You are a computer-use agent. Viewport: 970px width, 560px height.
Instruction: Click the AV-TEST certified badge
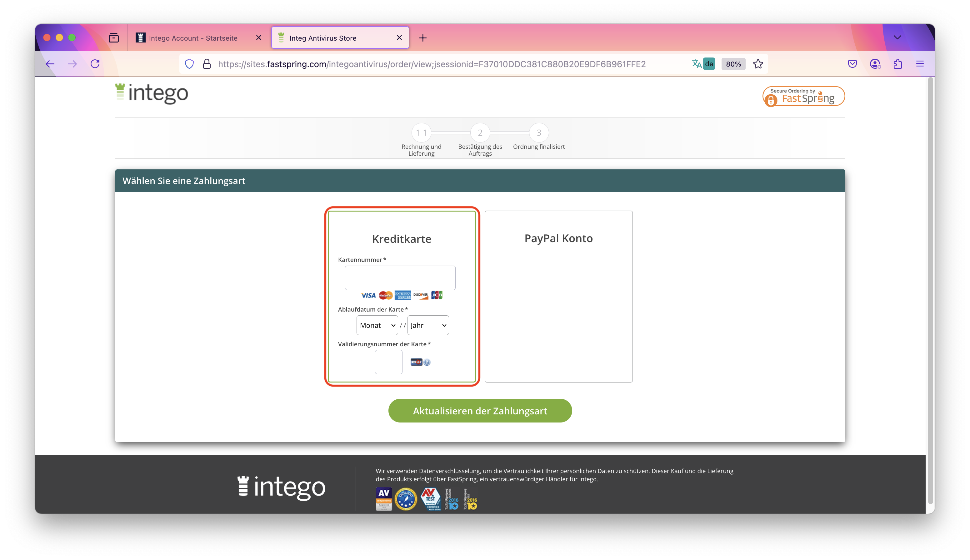[431, 499]
